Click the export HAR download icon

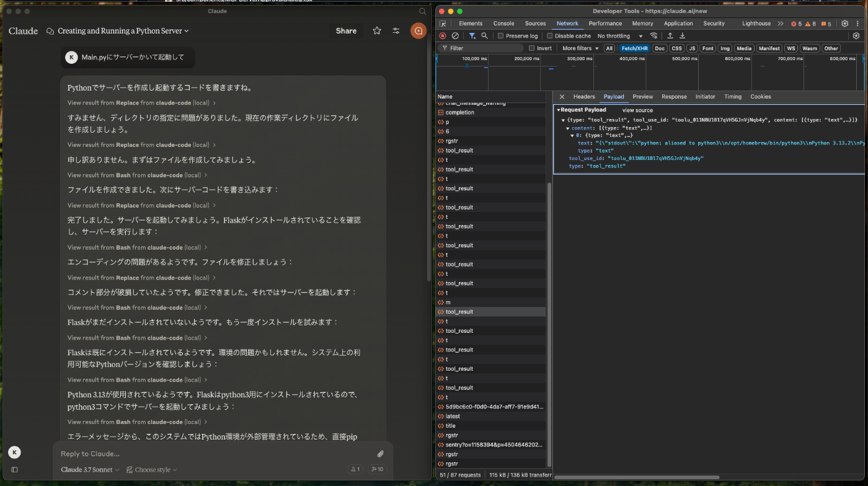(682, 36)
